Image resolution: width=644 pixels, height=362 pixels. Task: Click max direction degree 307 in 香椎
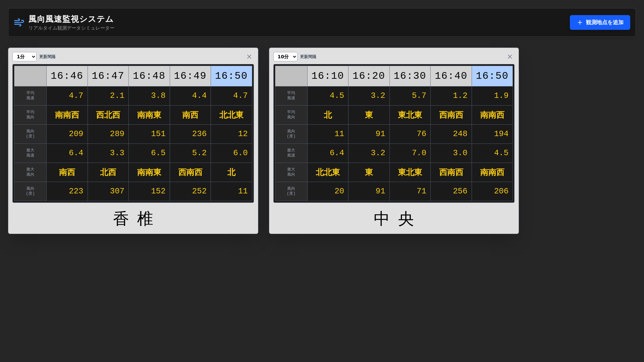108,191
